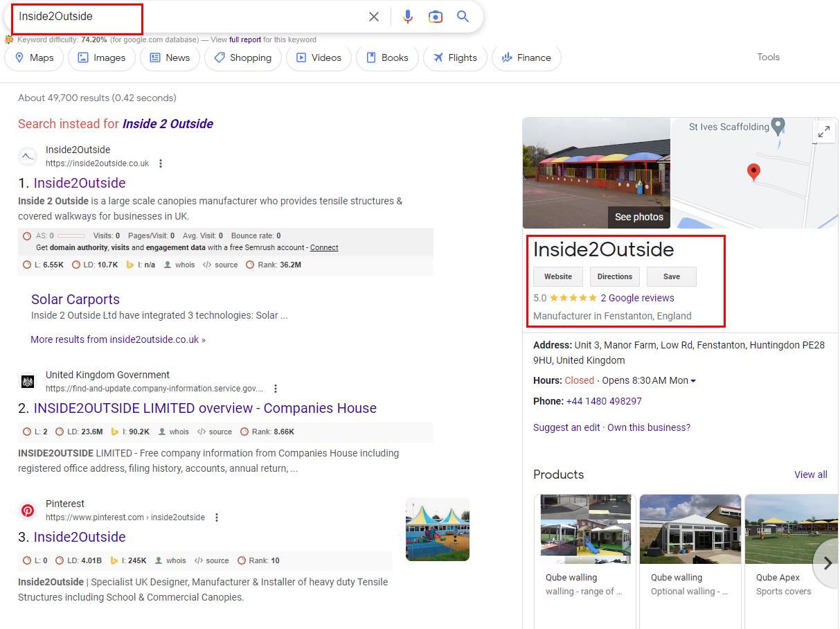Open the Solar Carports sitelink
The image size is (840, 629).
pos(75,299)
